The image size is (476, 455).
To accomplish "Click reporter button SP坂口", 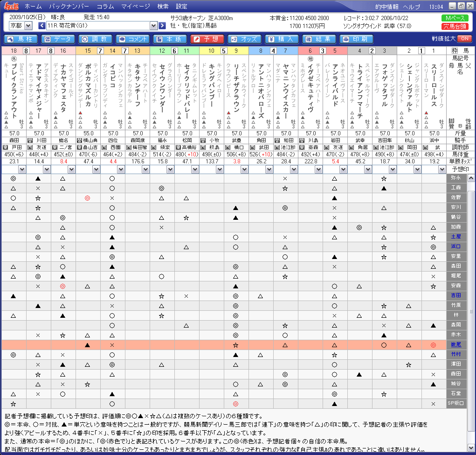I will pos(456,403).
